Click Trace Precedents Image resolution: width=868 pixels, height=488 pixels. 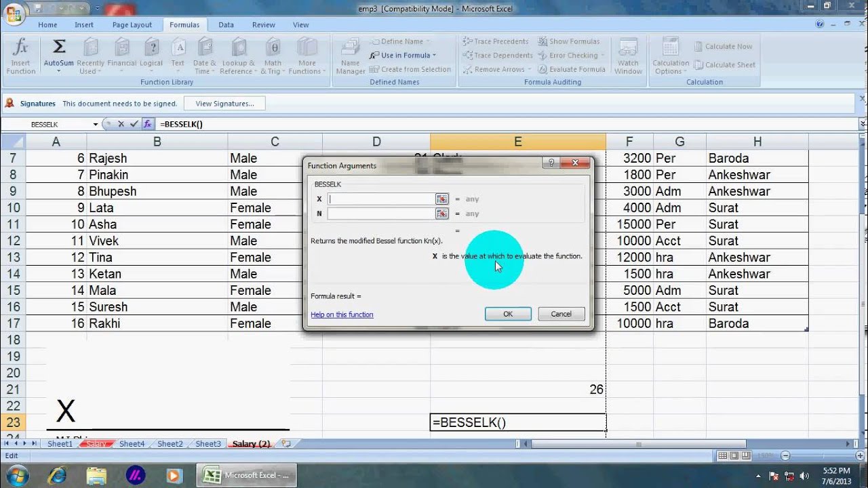[498, 41]
